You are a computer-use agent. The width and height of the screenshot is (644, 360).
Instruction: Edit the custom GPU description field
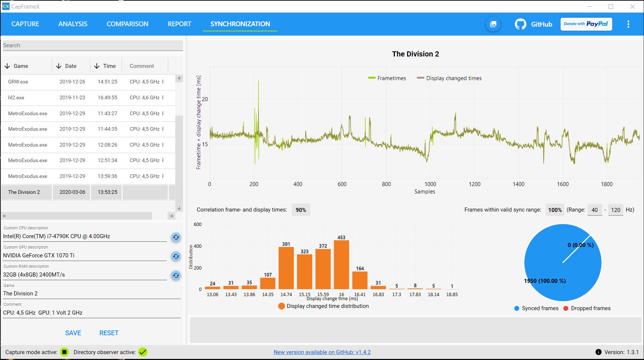coord(85,256)
